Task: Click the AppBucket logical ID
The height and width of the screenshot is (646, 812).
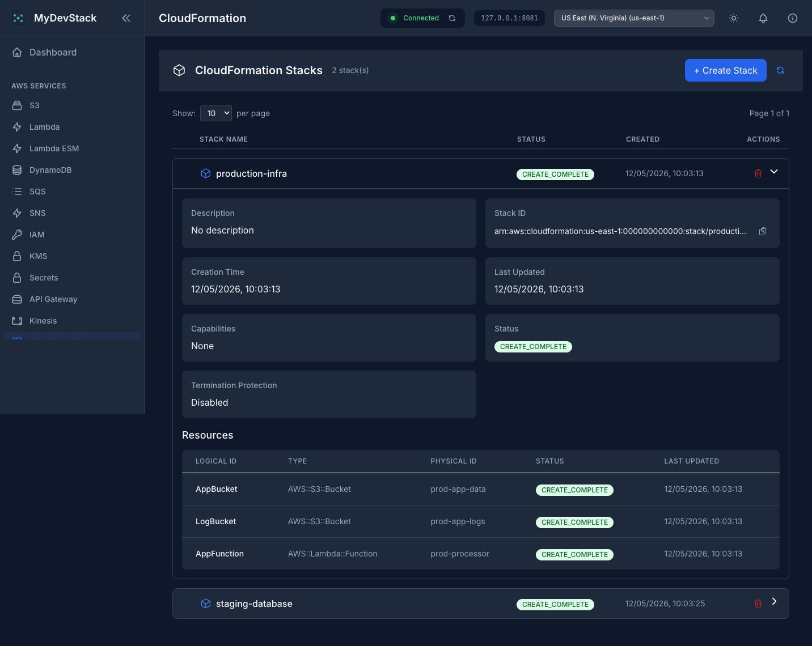Action: pyautogui.click(x=217, y=489)
